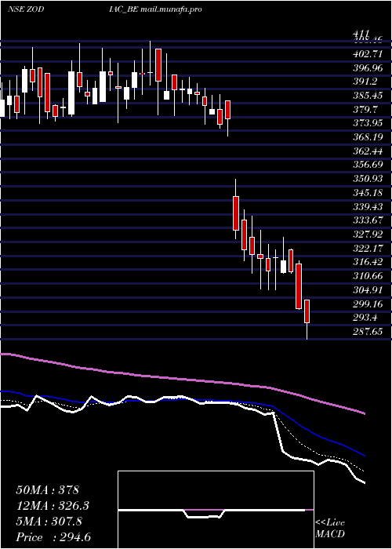Click inside the Live MACD histogram box
Image resolution: width=392 pixels, height=549 pixels.
tap(216, 510)
